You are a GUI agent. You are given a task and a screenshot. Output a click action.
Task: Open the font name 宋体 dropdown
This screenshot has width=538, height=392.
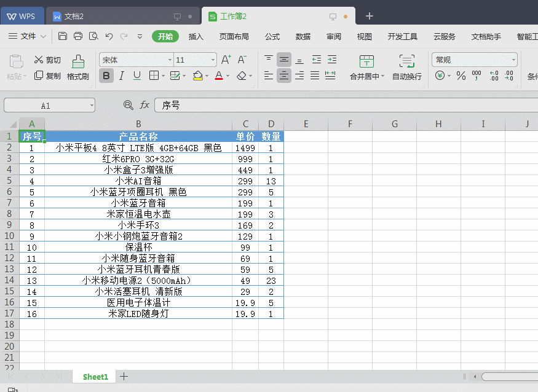click(x=170, y=60)
